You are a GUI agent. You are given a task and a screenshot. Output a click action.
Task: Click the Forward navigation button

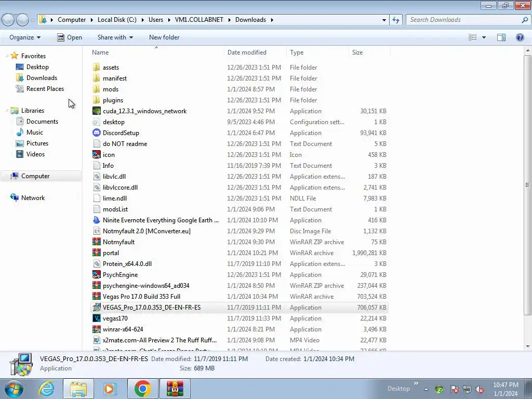pyautogui.click(x=22, y=20)
